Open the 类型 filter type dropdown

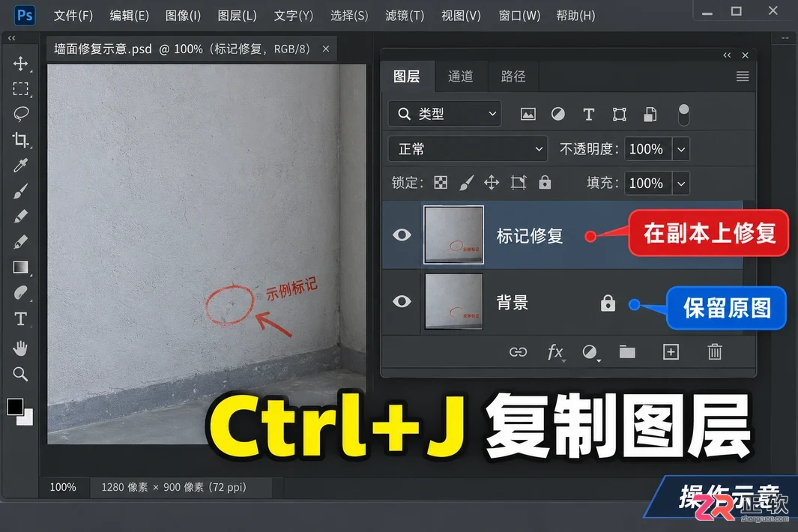[x=444, y=114]
